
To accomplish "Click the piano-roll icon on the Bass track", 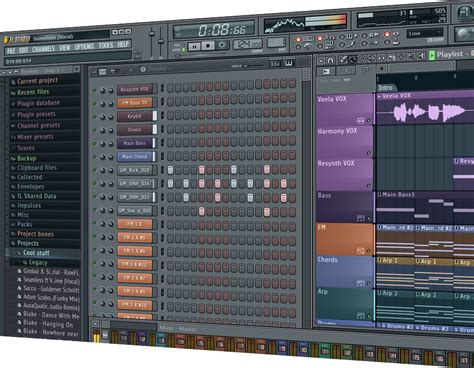I will 360,218.
